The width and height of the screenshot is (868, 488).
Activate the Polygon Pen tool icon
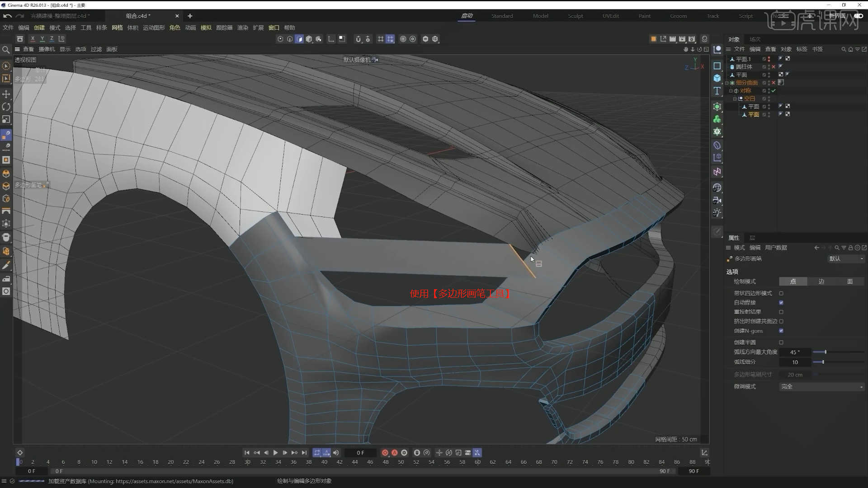coord(6,135)
